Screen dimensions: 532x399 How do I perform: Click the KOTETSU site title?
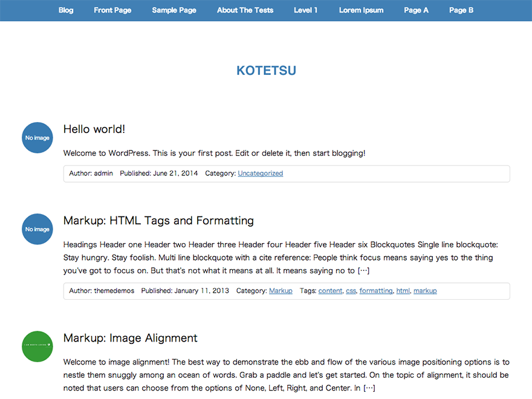pos(266,70)
